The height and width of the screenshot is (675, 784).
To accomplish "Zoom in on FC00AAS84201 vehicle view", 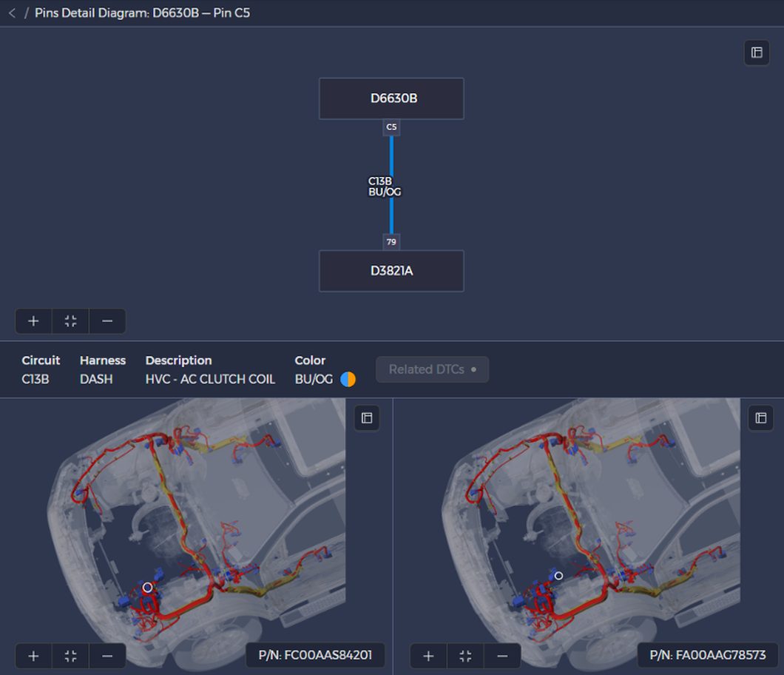I will pyautogui.click(x=33, y=656).
